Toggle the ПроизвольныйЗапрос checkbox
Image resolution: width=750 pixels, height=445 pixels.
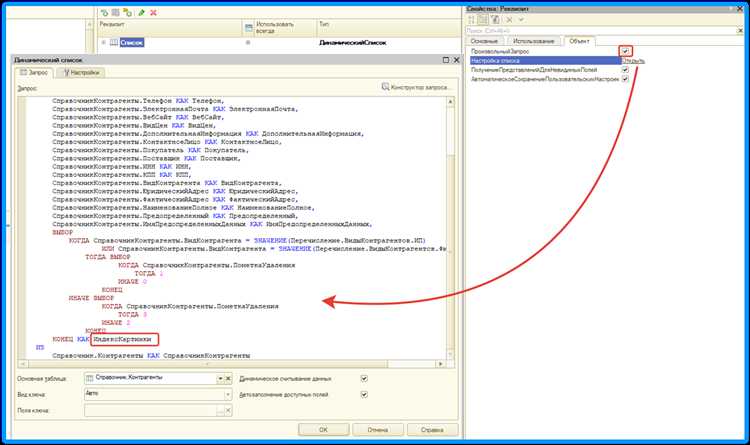coord(625,50)
